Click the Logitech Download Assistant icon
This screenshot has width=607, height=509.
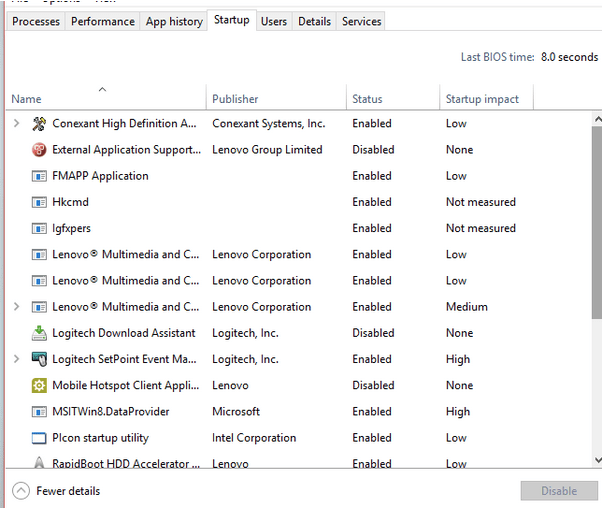click(39, 333)
